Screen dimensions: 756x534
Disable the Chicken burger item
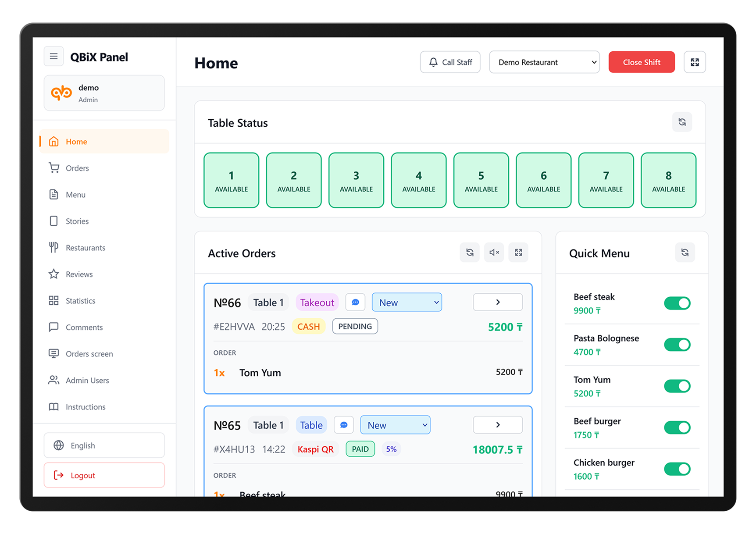click(x=677, y=469)
